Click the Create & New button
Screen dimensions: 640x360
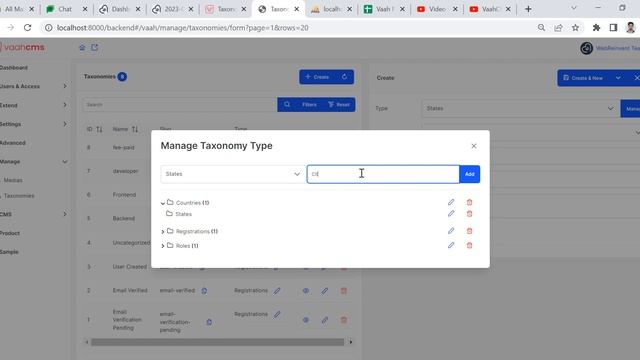click(584, 78)
